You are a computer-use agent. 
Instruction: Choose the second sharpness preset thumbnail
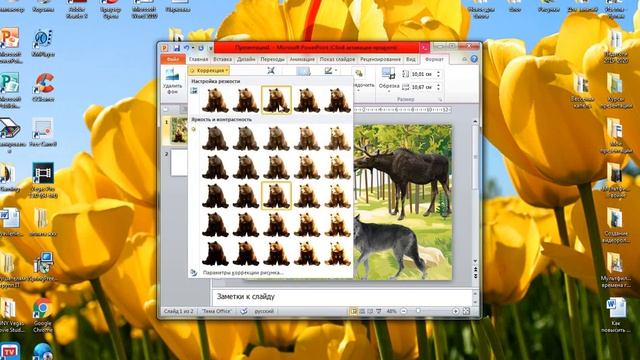coord(246,100)
